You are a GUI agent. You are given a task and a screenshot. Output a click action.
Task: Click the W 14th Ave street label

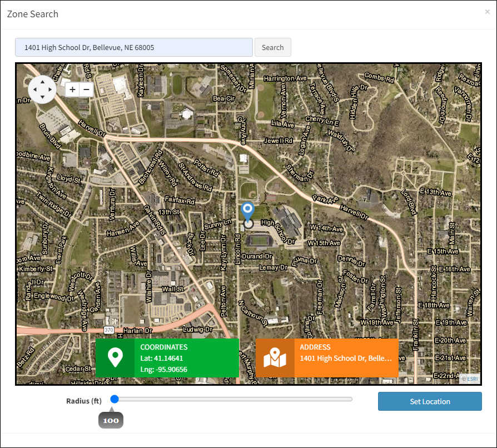coord(326,228)
